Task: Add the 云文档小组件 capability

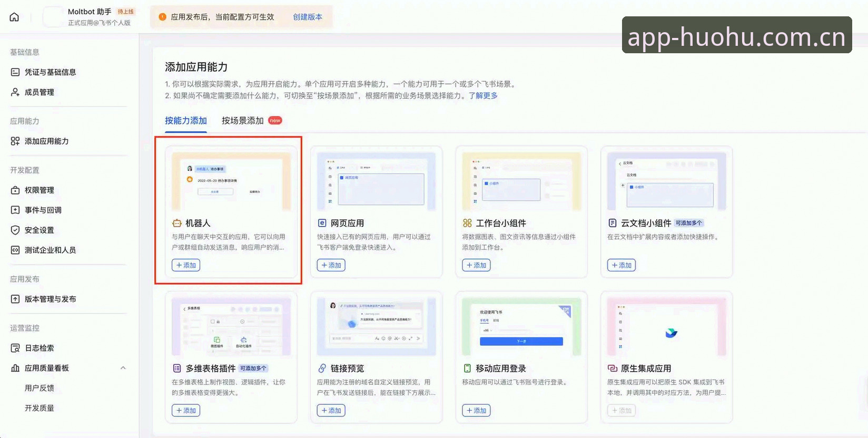Action: 622,265
